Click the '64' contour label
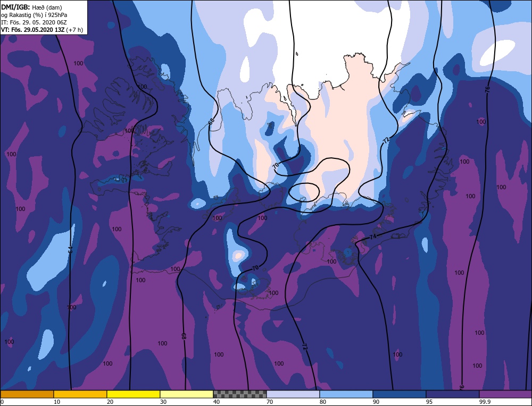 pyautogui.click(x=71, y=250)
